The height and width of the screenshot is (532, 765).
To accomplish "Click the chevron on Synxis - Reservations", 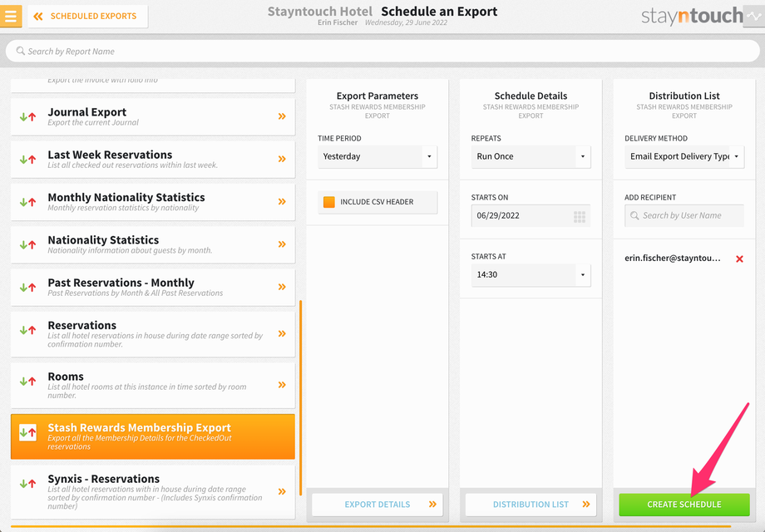I will click(x=282, y=491).
